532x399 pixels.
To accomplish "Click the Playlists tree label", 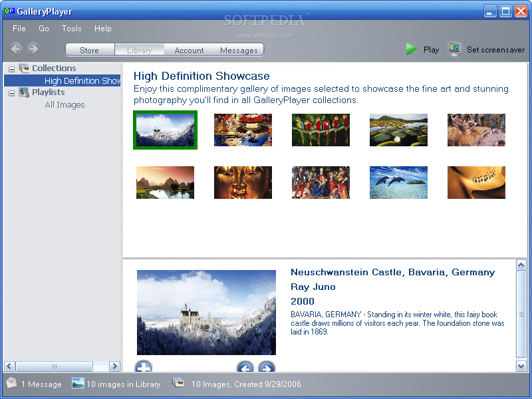I will pyautogui.click(x=48, y=92).
